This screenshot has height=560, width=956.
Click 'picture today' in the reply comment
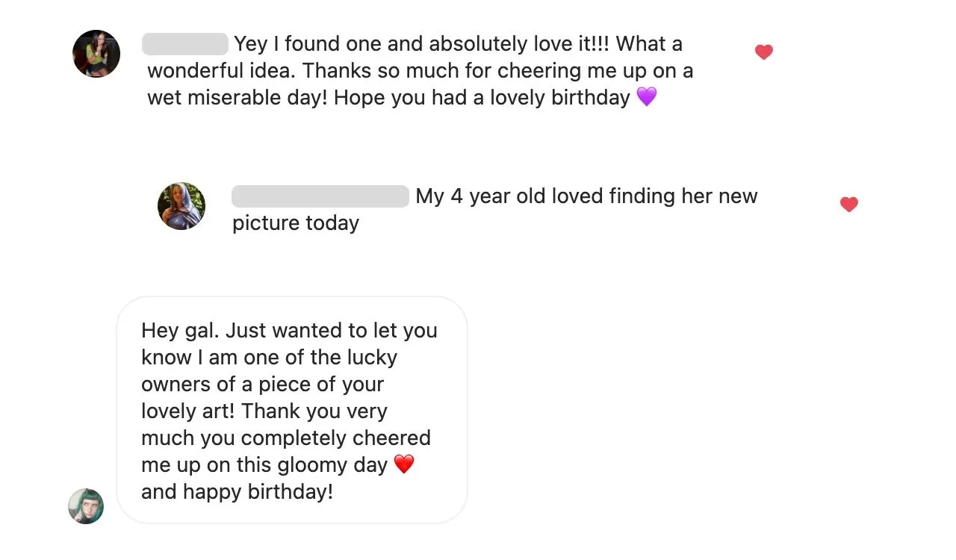(296, 223)
